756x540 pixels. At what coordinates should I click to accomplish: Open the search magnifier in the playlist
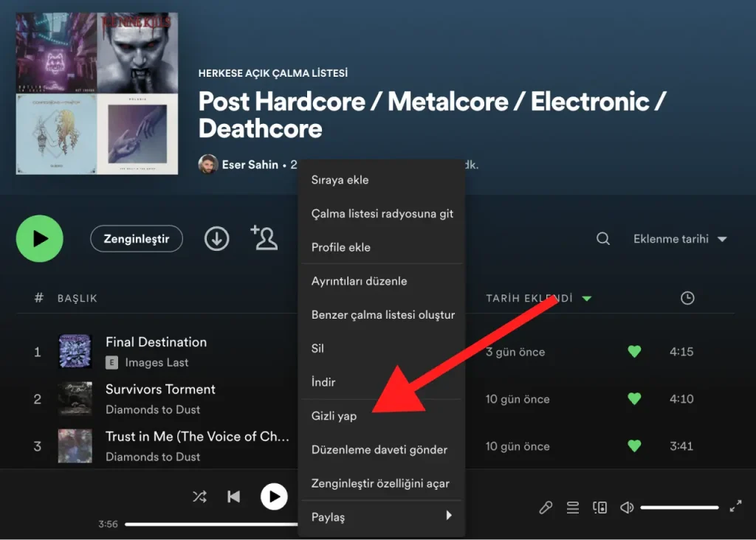[x=603, y=238]
